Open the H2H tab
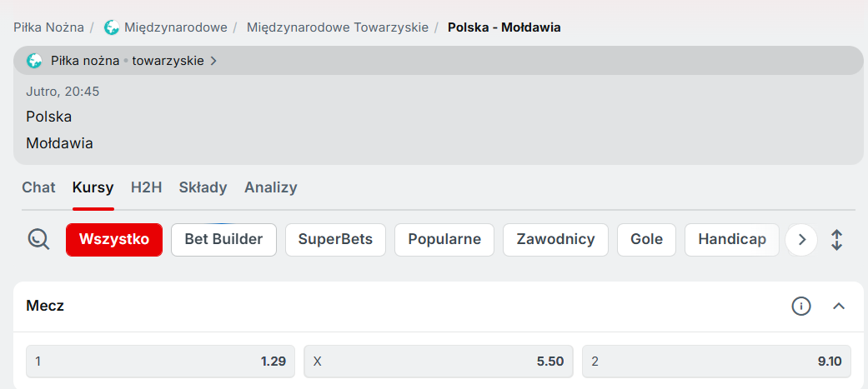The image size is (868, 389). (x=146, y=187)
